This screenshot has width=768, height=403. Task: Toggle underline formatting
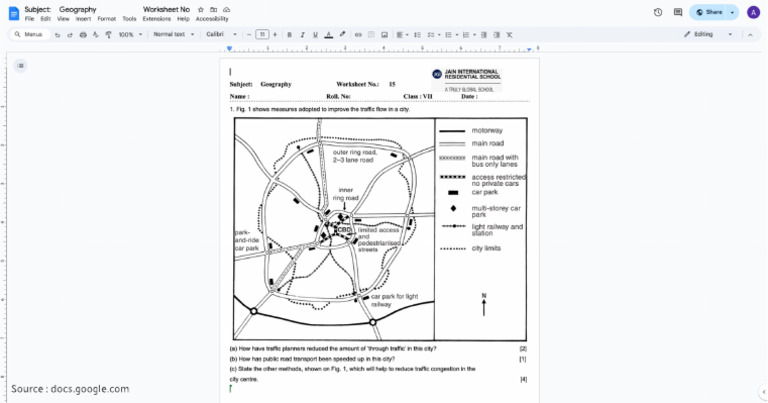(315, 35)
